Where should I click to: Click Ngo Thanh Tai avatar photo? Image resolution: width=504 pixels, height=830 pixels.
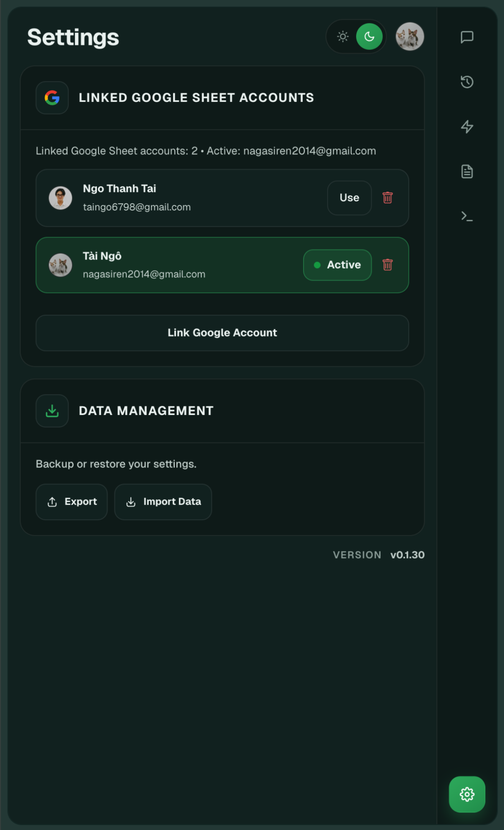point(60,198)
